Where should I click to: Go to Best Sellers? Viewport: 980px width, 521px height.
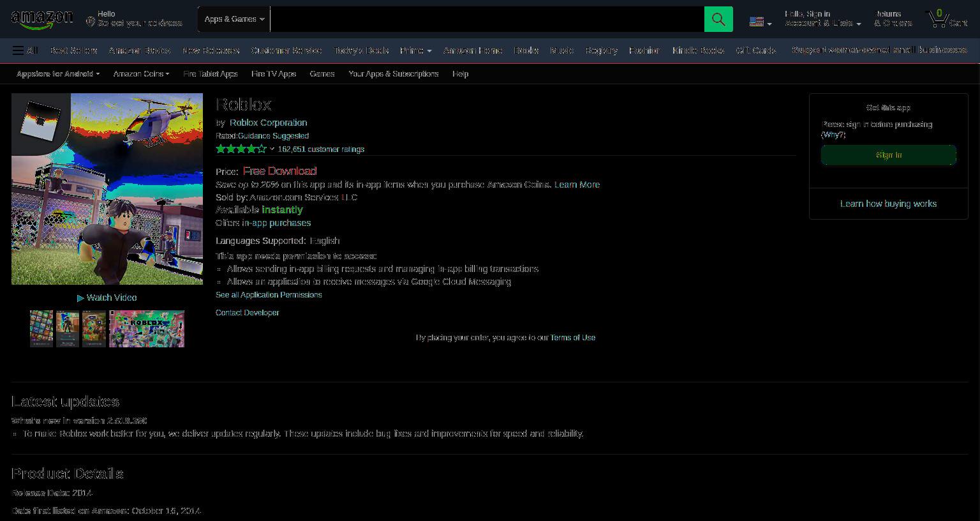pos(73,50)
